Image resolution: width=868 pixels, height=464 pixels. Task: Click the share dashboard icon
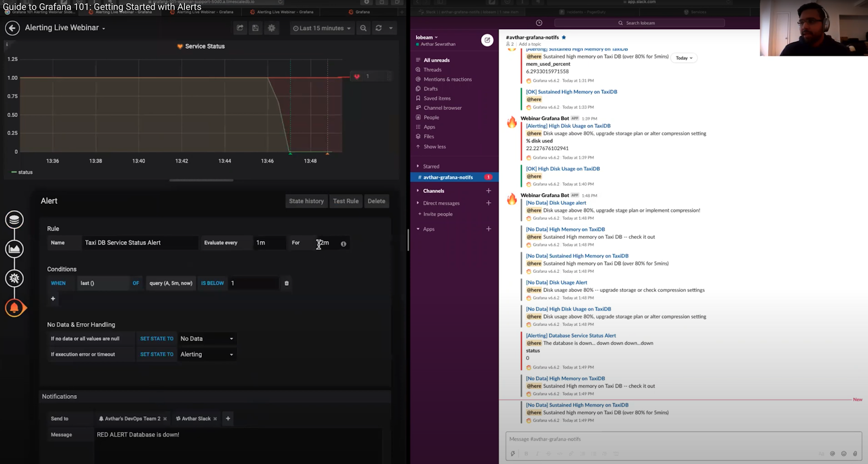[x=240, y=28]
